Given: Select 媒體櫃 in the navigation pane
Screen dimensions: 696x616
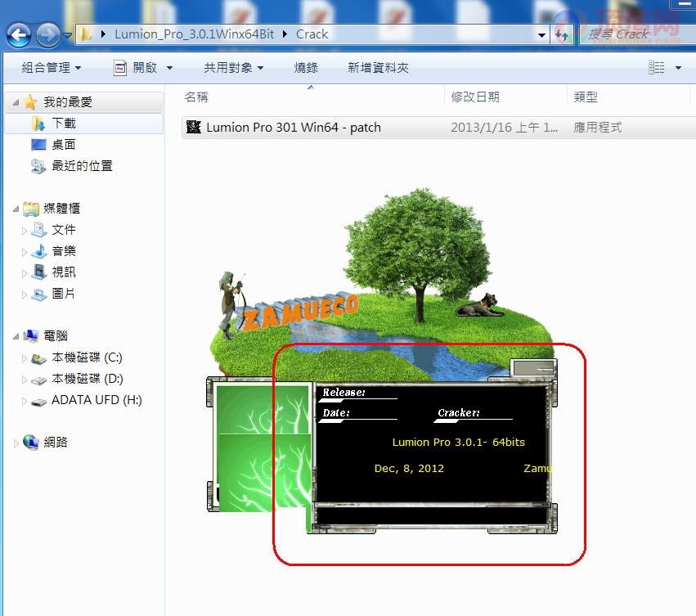Looking at the screenshot, I should (x=61, y=209).
